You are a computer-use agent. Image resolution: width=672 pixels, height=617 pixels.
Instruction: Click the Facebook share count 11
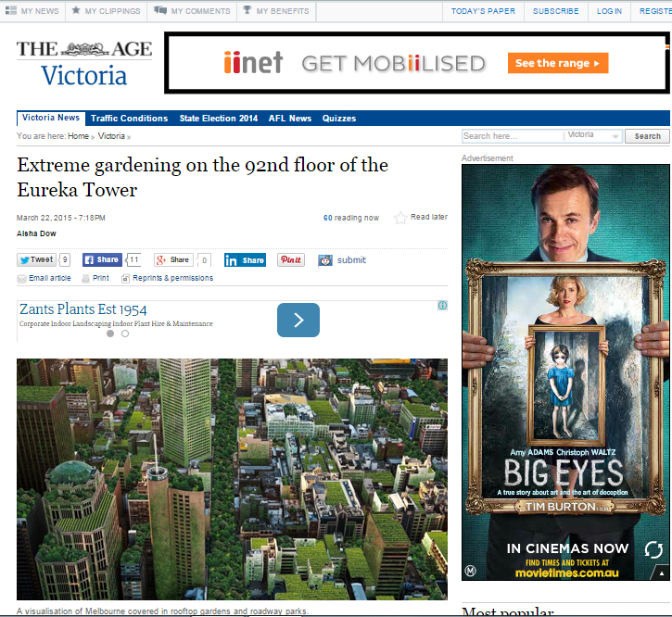(134, 259)
